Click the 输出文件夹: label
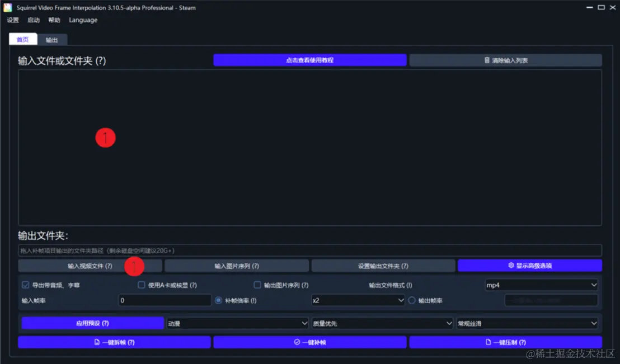The image size is (620, 364). (43, 236)
